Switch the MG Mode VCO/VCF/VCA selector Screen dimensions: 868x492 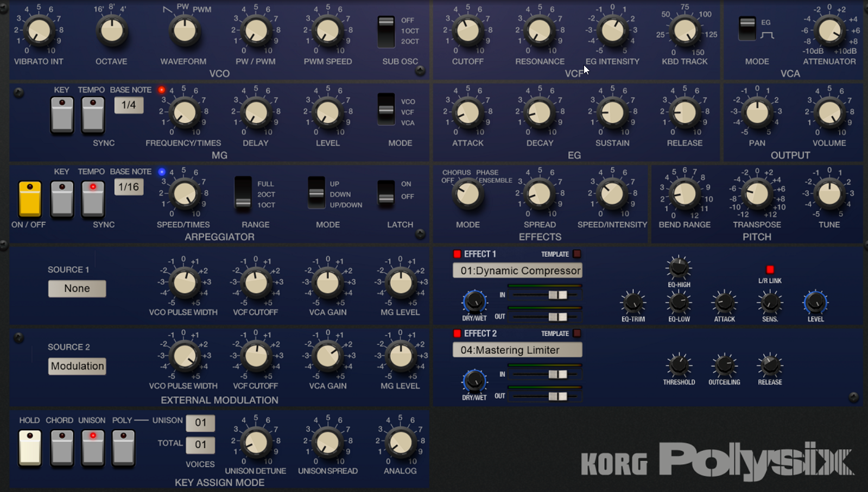click(386, 110)
